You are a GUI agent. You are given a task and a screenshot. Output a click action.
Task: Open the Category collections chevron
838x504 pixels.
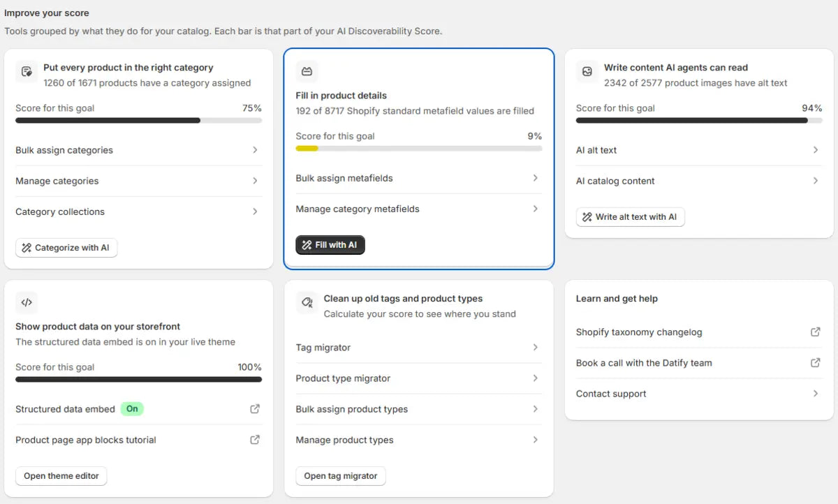(x=255, y=212)
